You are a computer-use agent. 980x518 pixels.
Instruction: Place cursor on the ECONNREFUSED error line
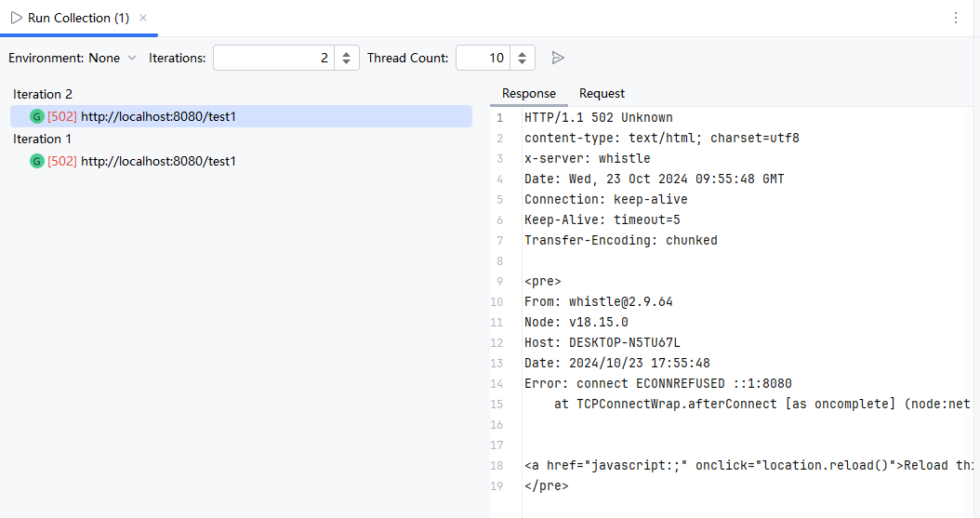click(x=657, y=383)
